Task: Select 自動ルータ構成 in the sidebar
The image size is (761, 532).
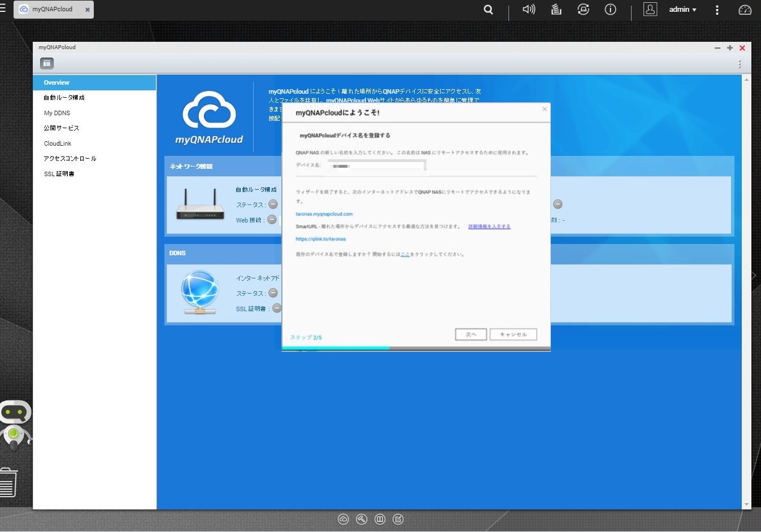Action: (94, 98)
